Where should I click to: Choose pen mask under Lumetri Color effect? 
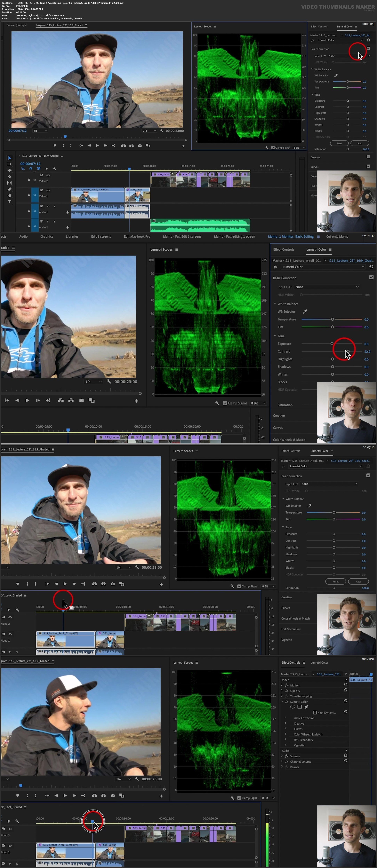tap(306, 707)
